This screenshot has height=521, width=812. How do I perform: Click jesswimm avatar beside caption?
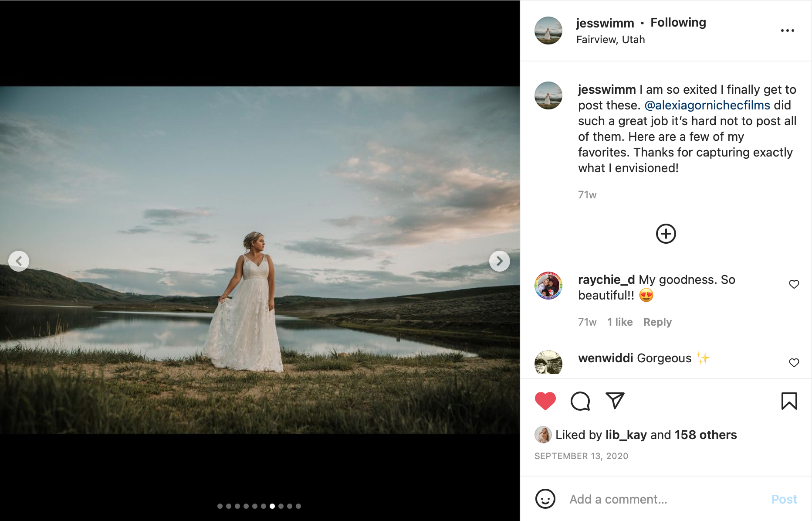click(548, 95)
